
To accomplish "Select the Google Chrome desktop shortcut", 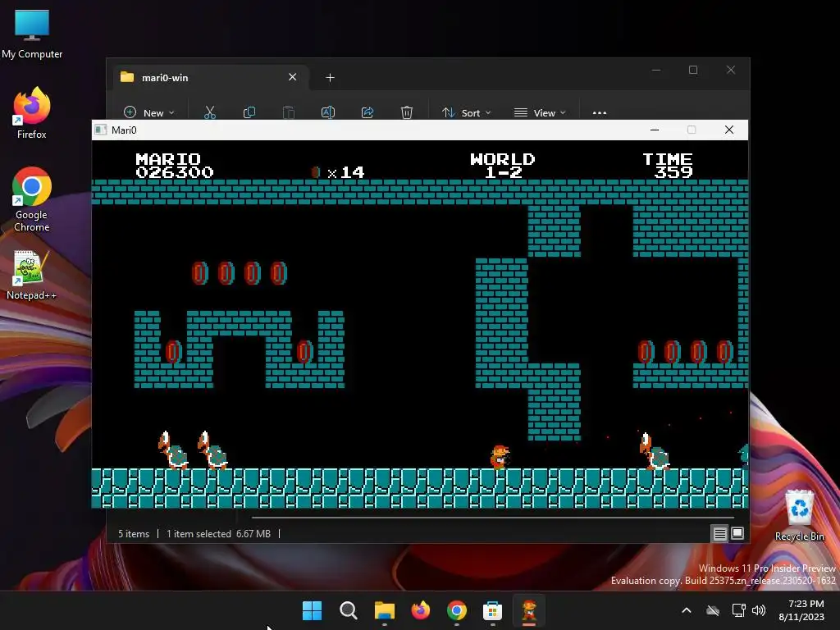I will (x=32, y=200).
